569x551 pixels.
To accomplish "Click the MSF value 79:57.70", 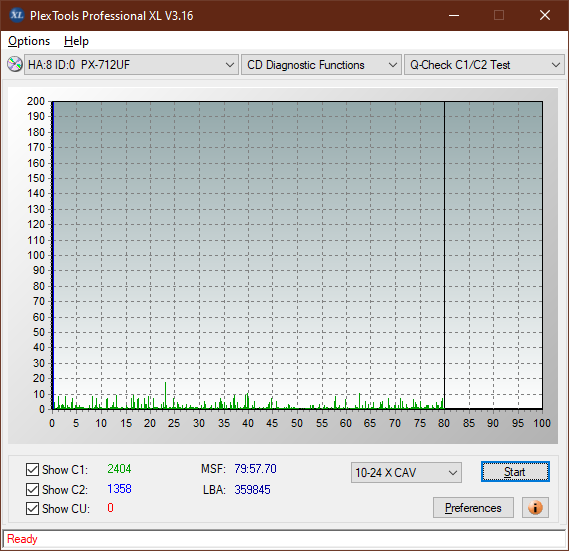I will click(x=255, y=469).
